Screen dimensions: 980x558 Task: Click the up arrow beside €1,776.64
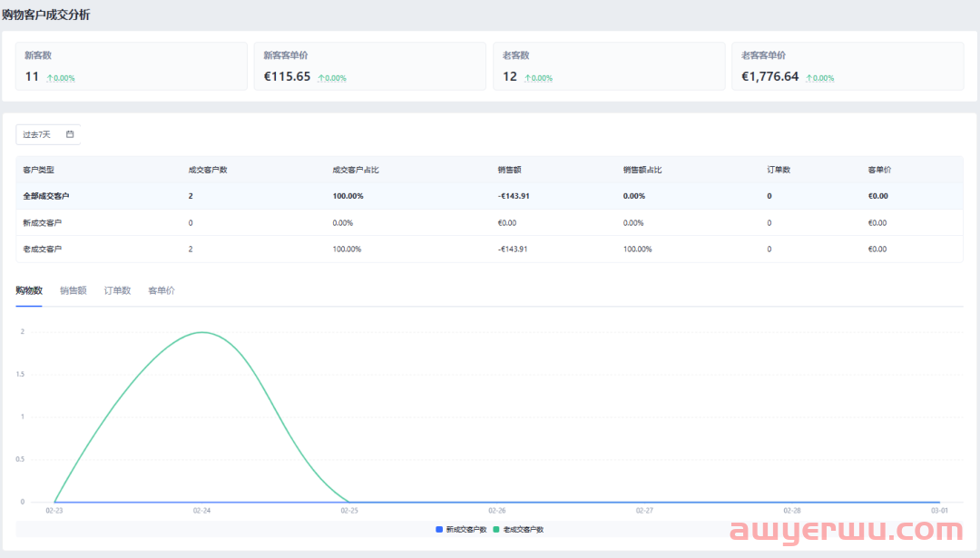pos(808,78)
